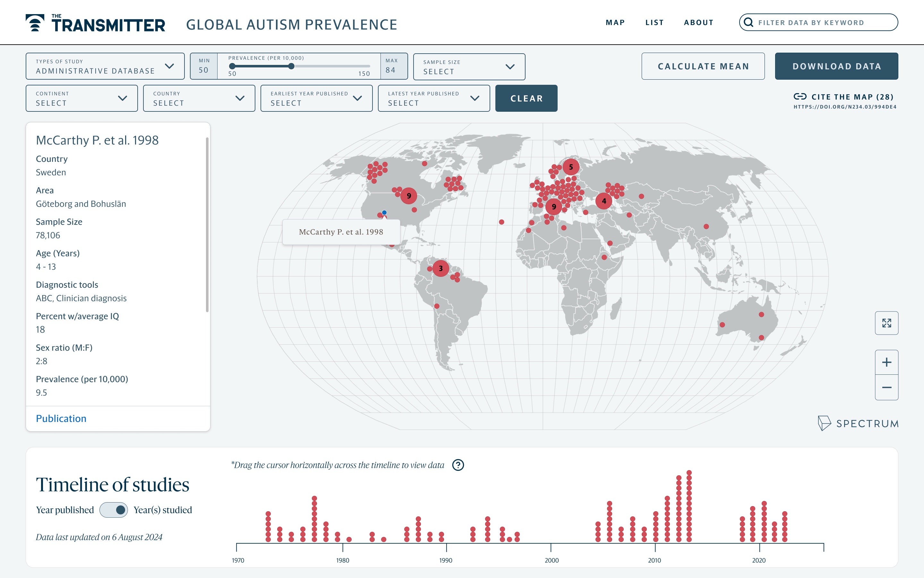This screenshot has height=578, width=924.
Task: Zoom out with the minus button
Action: coord(886,388)
